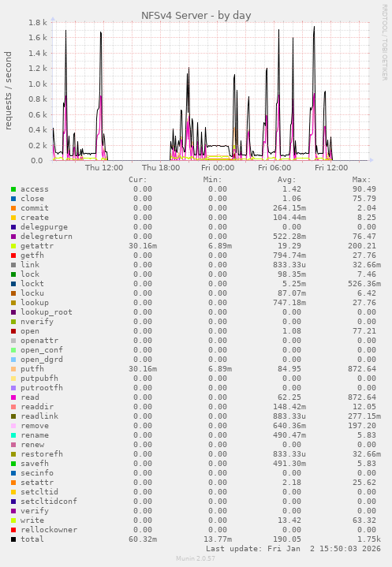Viewport: 392px width, 567px height.
Task: Click the 'requests / second' axis label
Action: (8, 91)
